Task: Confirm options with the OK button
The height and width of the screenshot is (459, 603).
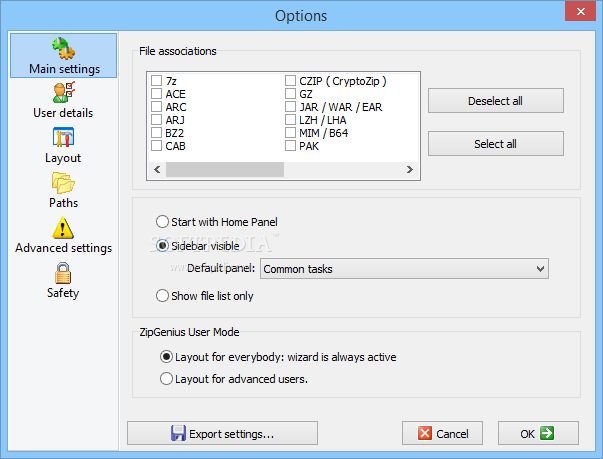Action: 538,433
